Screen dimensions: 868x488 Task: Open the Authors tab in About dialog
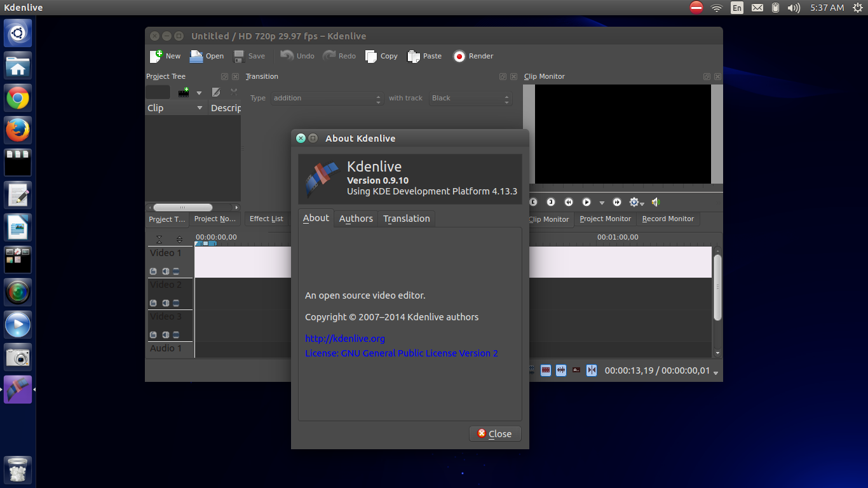click(x=356, y=219)
